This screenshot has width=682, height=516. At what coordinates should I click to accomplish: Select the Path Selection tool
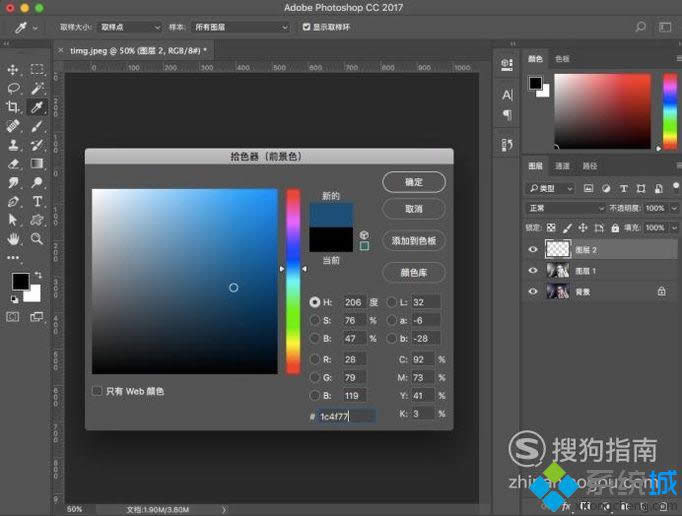(x=13, y=220)
